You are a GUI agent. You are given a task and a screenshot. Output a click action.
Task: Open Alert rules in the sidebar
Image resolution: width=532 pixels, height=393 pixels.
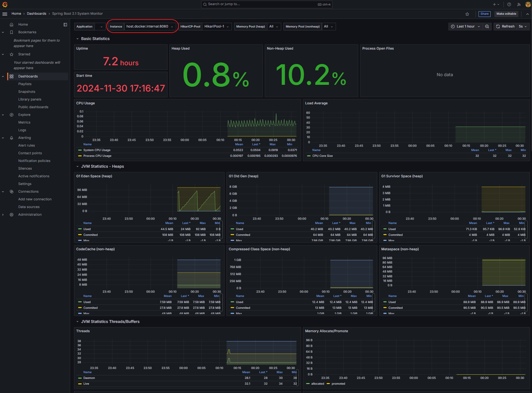coord(27,146)
